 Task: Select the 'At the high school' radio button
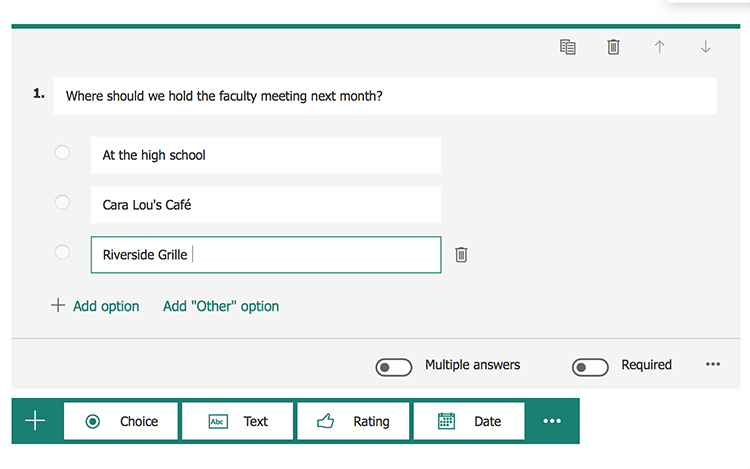pos(62,153)
